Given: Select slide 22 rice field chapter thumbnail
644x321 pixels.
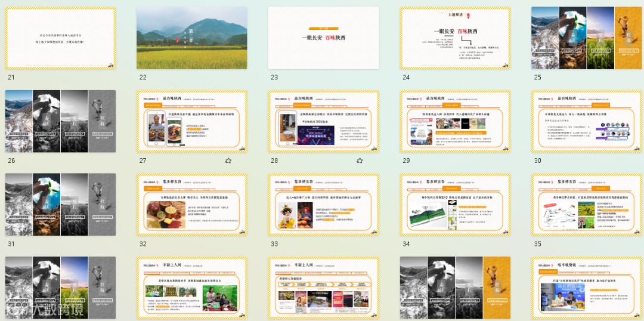Looking at the screenshot, I should click(192, 38).
